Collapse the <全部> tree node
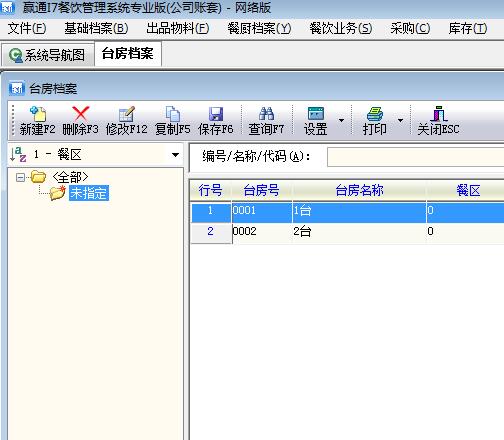504x440 pixels. [x=20, y=177]
